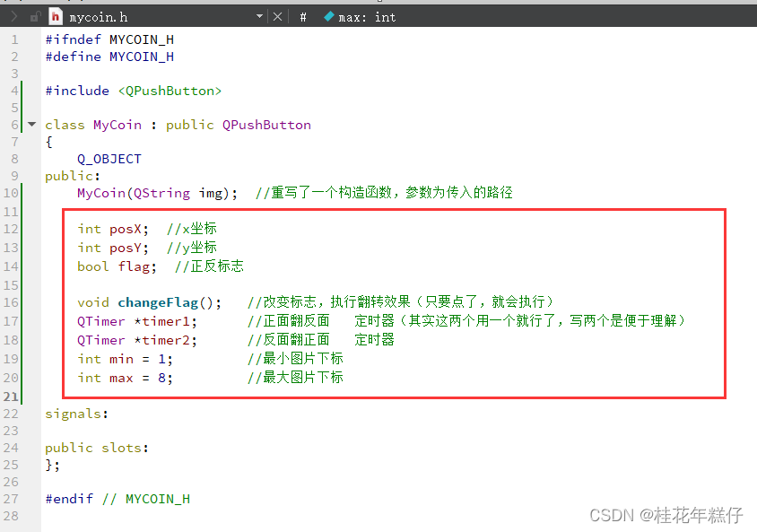Image resolution: width=757 pixels, height=532 pixels.
Task: Click the 'signals:' keyword
Action: (77, 414)
